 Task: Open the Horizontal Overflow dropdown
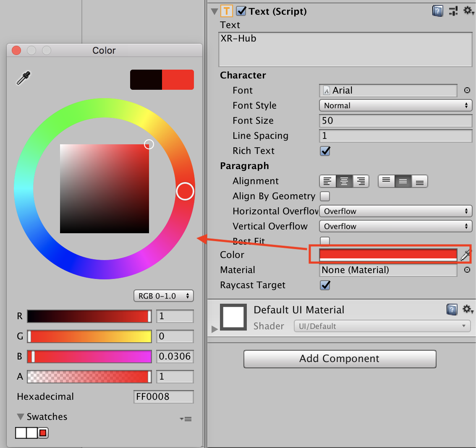point(395,211)
